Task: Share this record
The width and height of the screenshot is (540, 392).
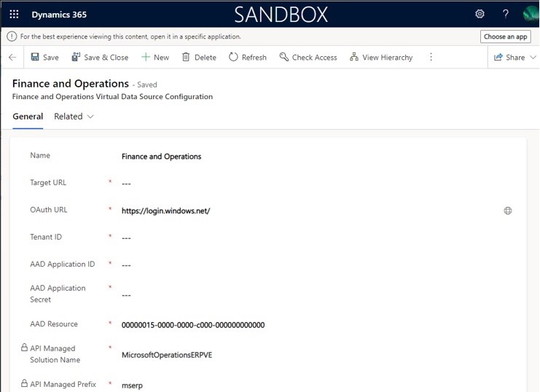Action: tap(509, 57)
